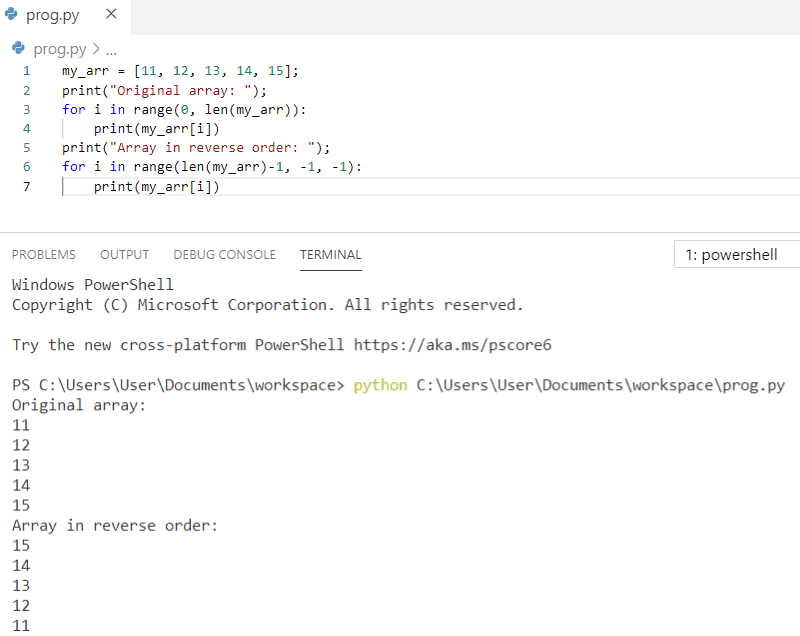Click 'Windows PowerShell' heading in terminal
Image resolution: width=800 pixels, height=636 pixels.
pos(93,285)
